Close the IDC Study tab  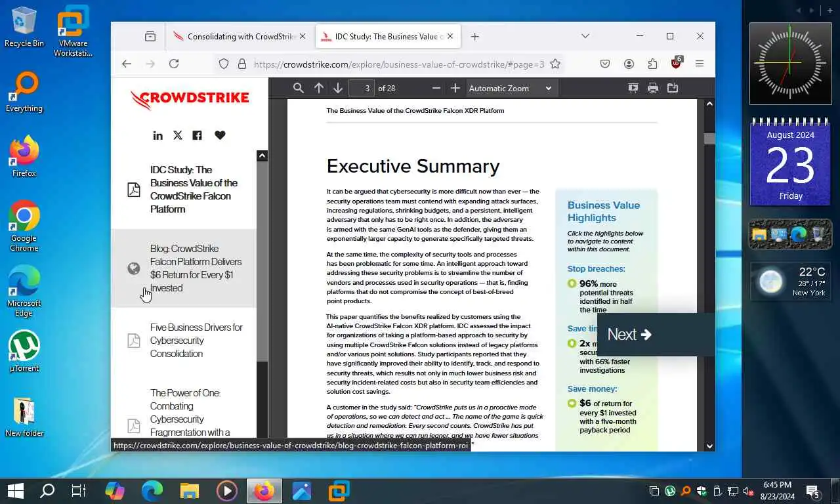450,37
